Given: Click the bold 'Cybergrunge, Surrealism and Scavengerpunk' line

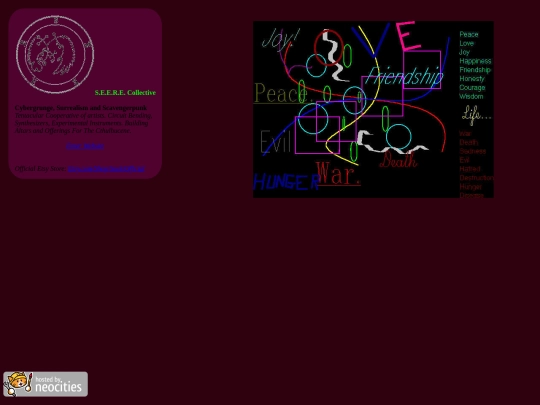Looking at the screenshot, I should (81, 108).
